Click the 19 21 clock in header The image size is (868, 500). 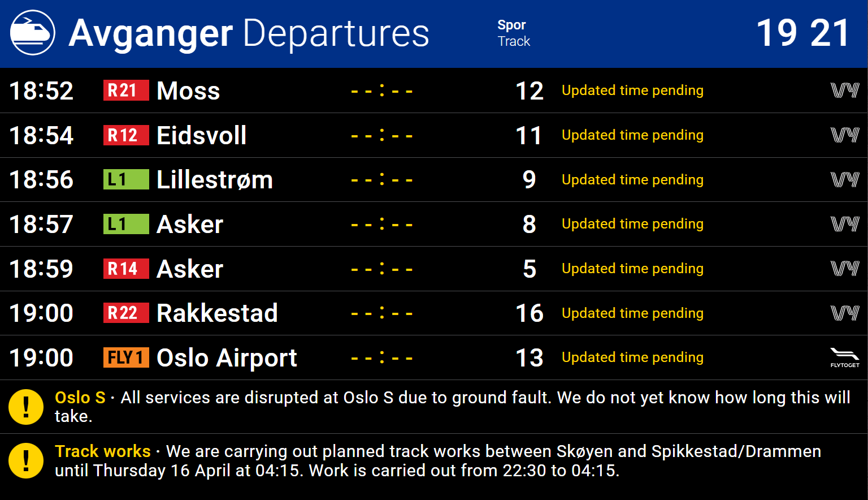tap(802, 33)
